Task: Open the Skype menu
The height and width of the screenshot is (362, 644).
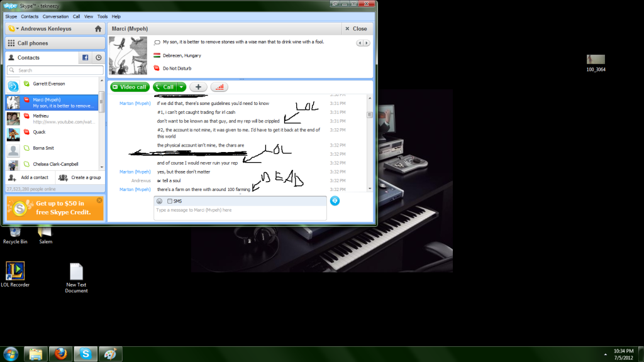Action: (11, 16)
